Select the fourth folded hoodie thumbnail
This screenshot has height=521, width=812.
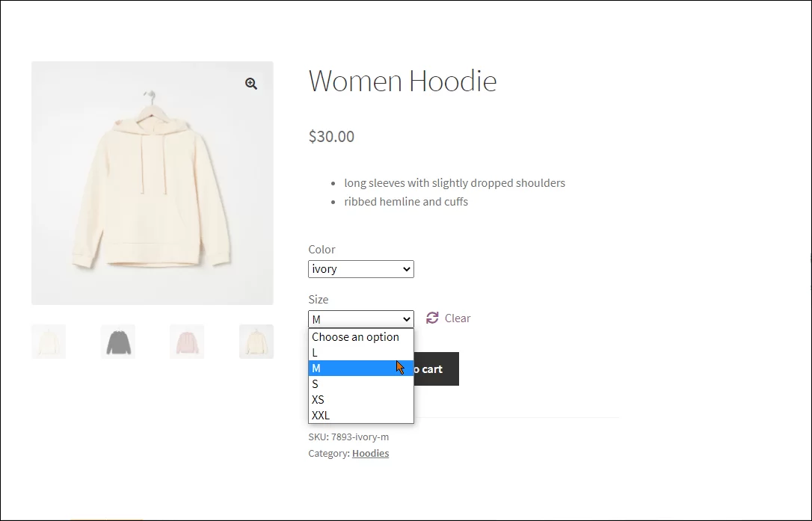256,341
